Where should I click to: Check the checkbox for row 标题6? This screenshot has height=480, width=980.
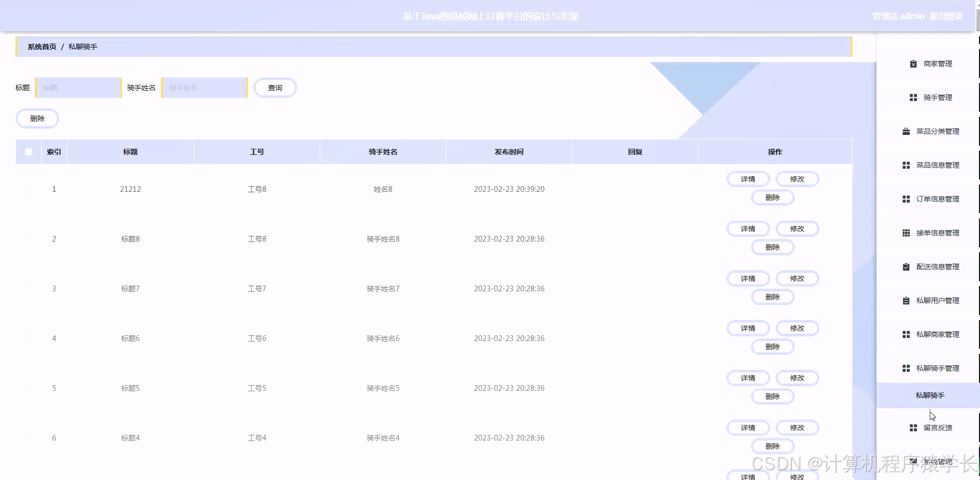(x=29, y=338)
